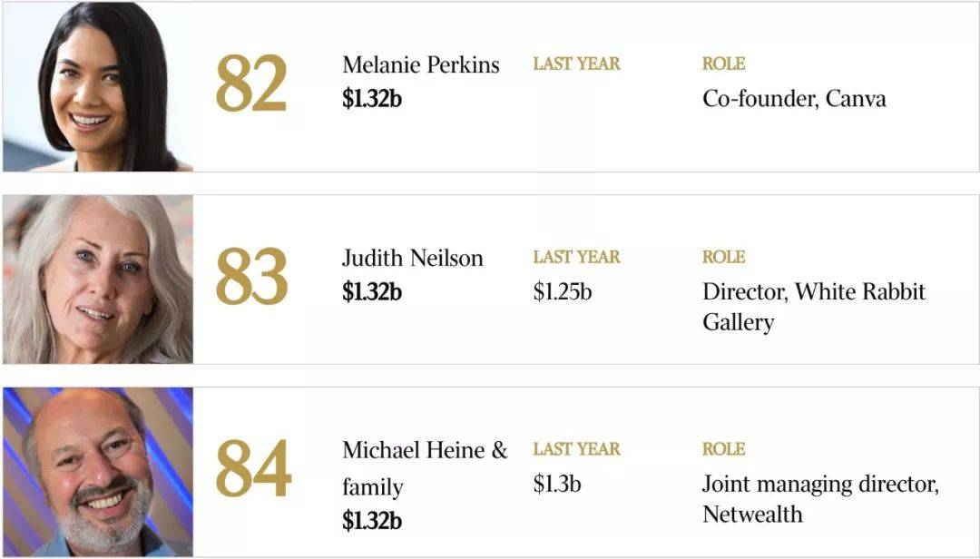Click Judith Neilson's $1.32b wealth figure
The width and height of the screenshot is (980, 559).
tap(372, 291)
